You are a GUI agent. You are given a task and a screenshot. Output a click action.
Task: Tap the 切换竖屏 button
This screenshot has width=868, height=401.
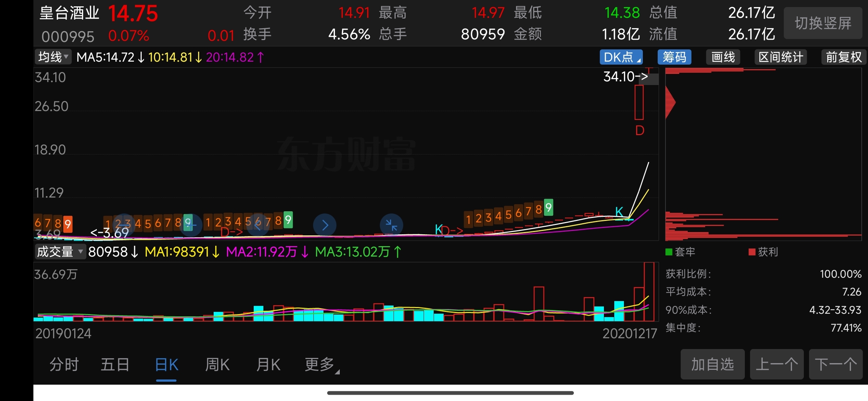click(823, 23)
